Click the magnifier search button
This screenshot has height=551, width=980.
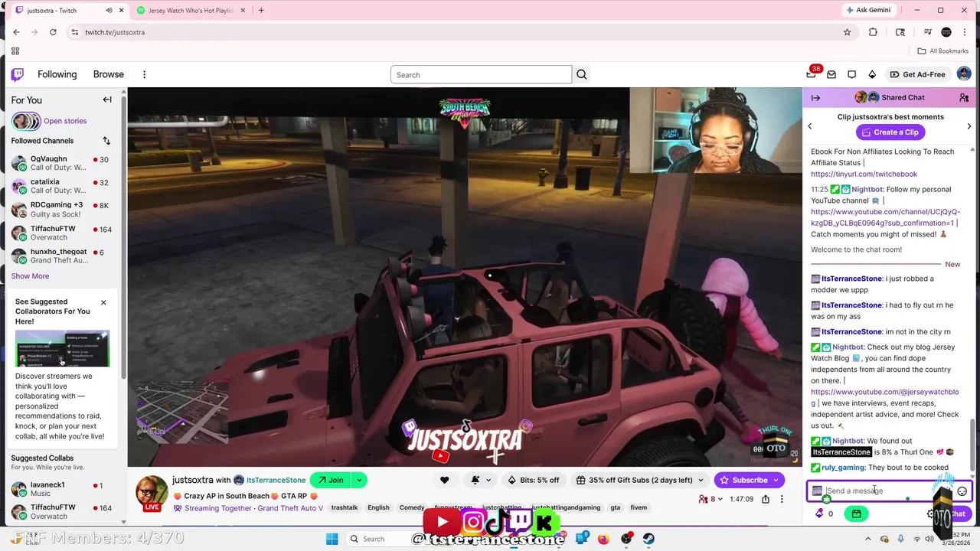tap(582, 74)
